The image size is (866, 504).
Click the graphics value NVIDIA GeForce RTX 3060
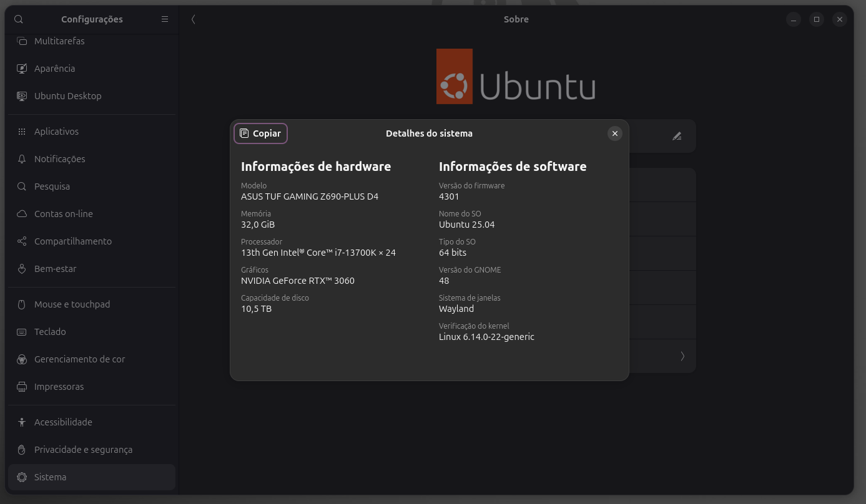(298, 281)
